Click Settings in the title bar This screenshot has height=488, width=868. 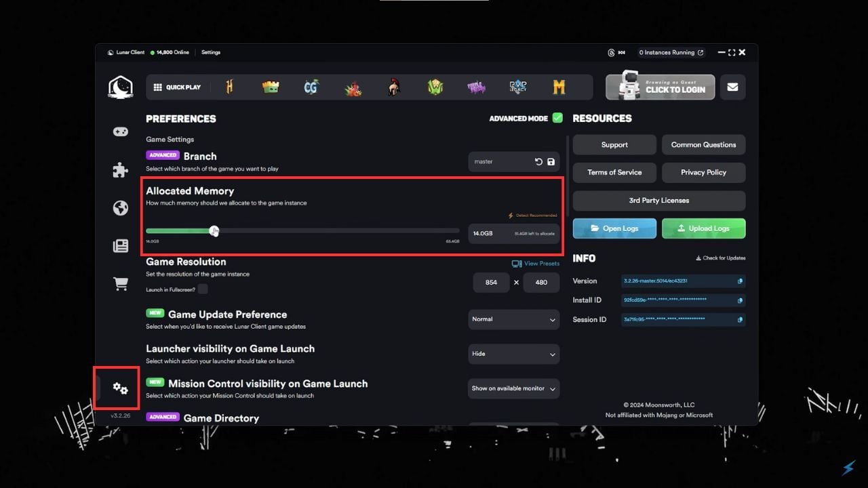pyautogui.click(x=211, y=52)
